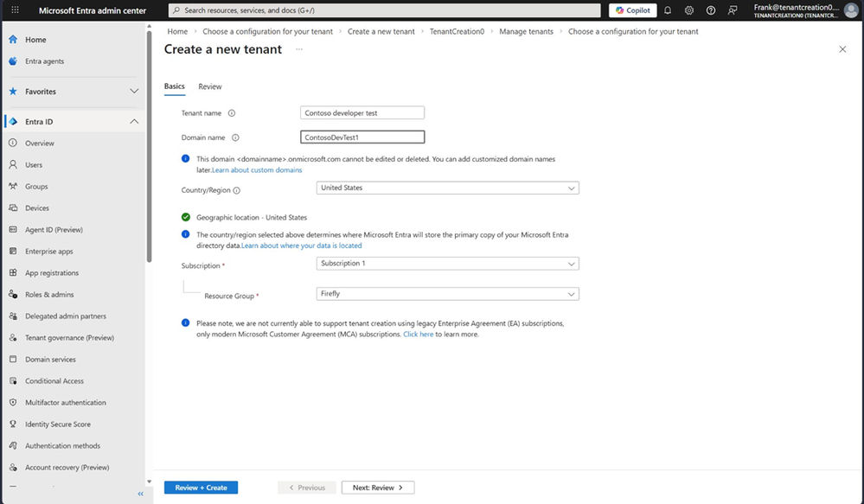Click the Domain name info icon
Image resolution: width=864 pixels, height=504 pixels.
pos(235,137)
